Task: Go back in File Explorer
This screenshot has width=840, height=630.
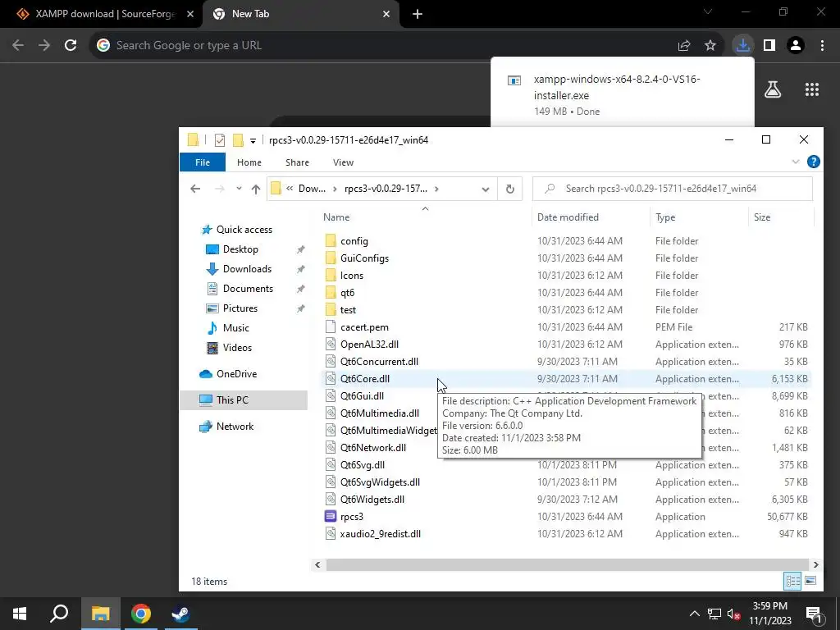Action: [x=195, y=189]
